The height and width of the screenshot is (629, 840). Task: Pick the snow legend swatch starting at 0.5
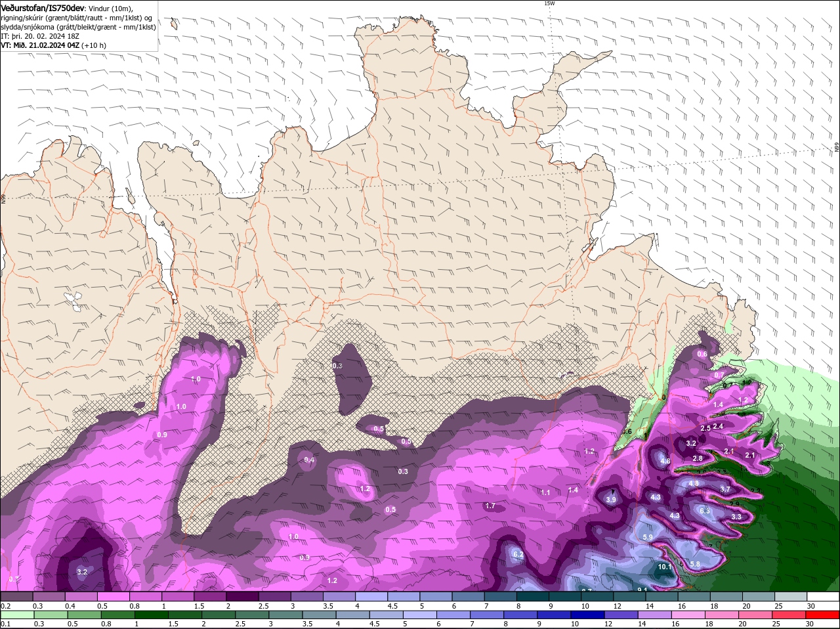coord(113,596)
